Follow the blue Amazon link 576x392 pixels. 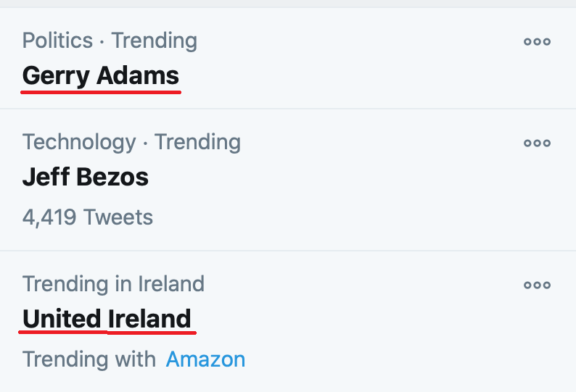click(x=205, y=359)
